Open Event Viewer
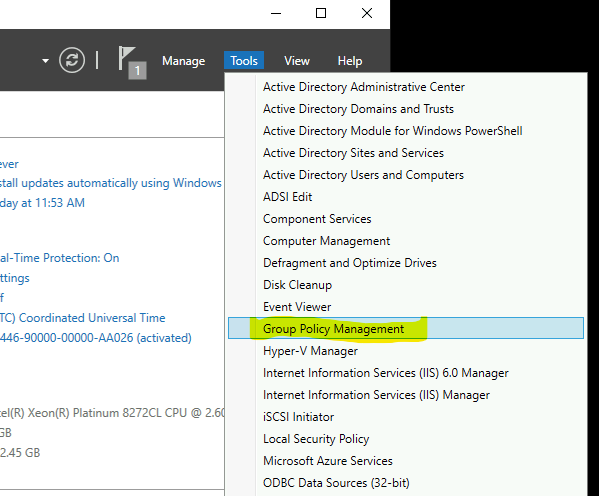The height and width of the screenshot is (496, 599). click(406, 307)
